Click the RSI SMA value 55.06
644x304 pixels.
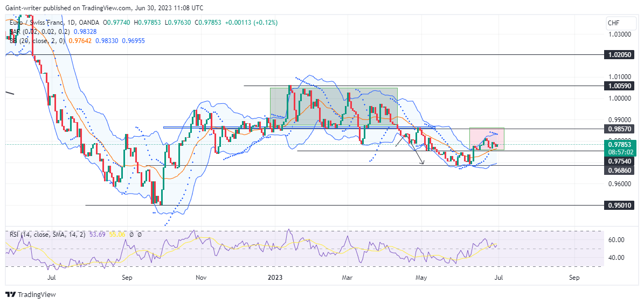[118, 235]
